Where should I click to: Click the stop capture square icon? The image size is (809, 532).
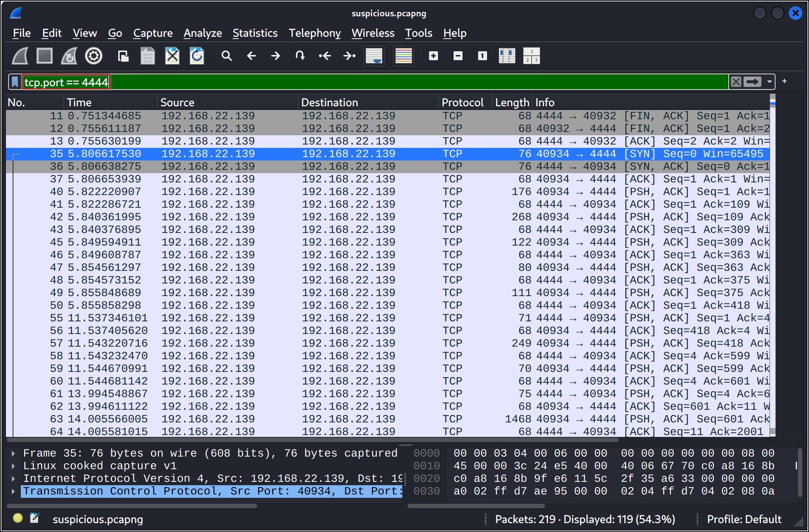pyautogui.click(x=45, y=56)
